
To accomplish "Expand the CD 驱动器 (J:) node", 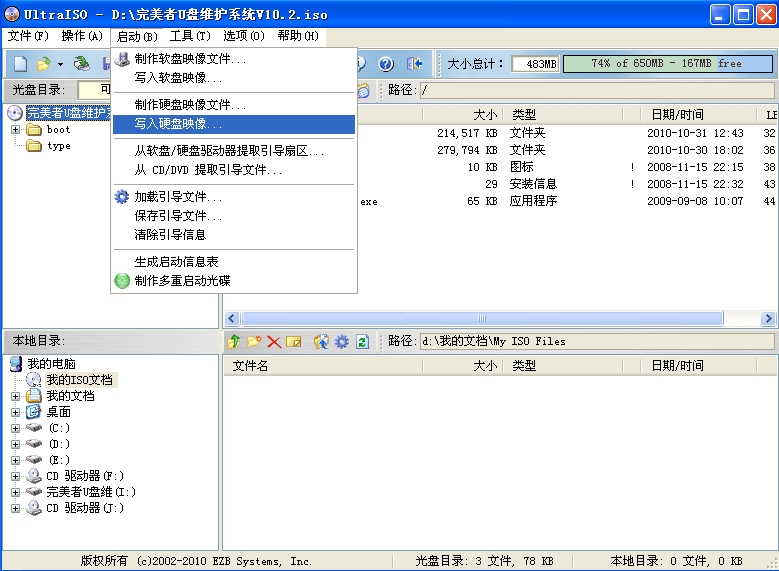I will coord(15,508).
